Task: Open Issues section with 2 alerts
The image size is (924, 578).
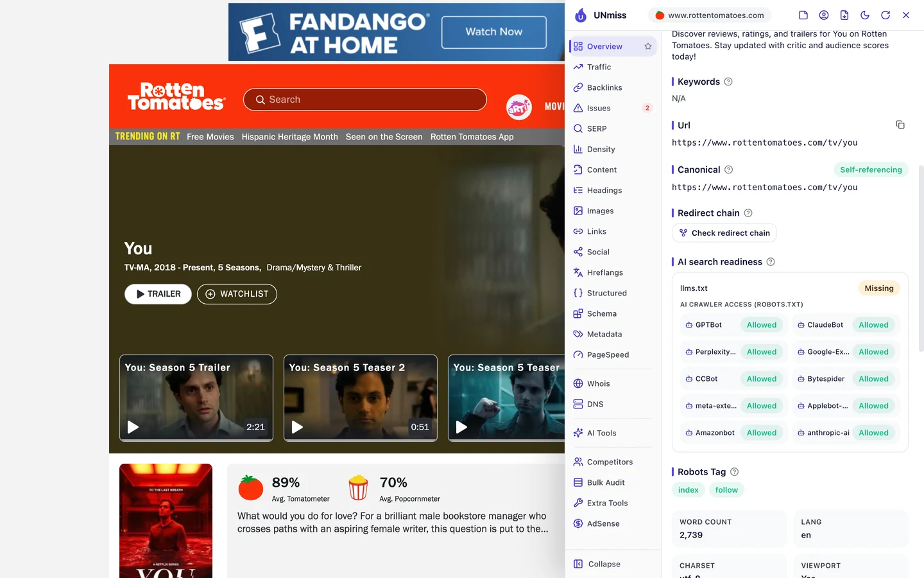Action: click(613, 108)
